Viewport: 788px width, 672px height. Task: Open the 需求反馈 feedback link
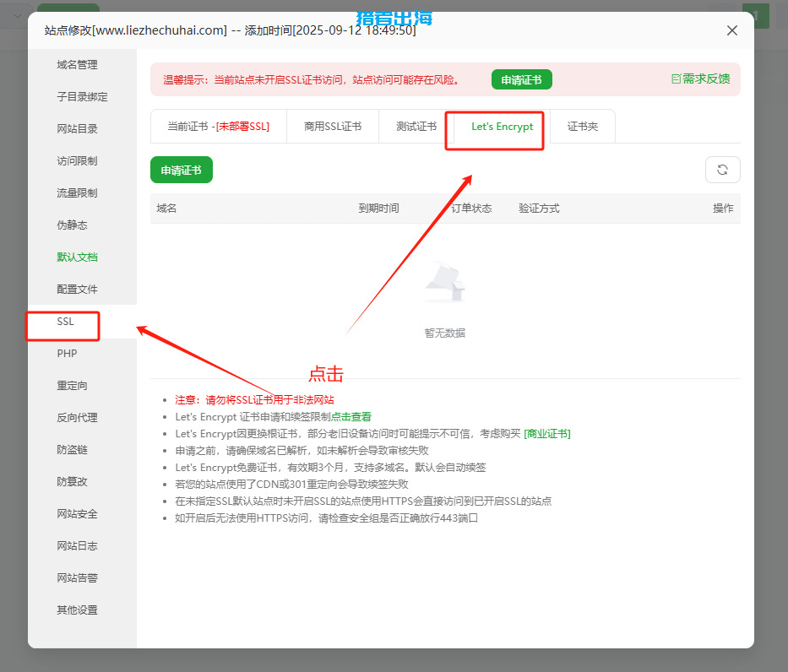coord(700,79)
